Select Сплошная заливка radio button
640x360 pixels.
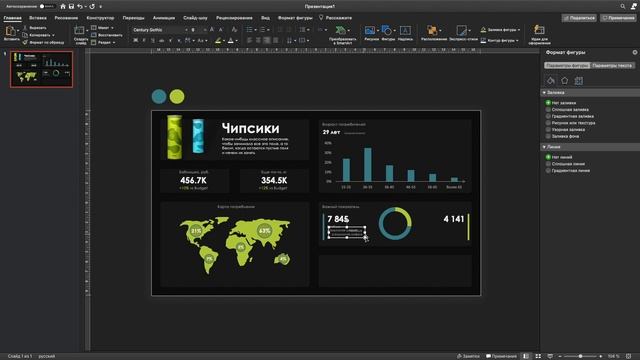548,109
